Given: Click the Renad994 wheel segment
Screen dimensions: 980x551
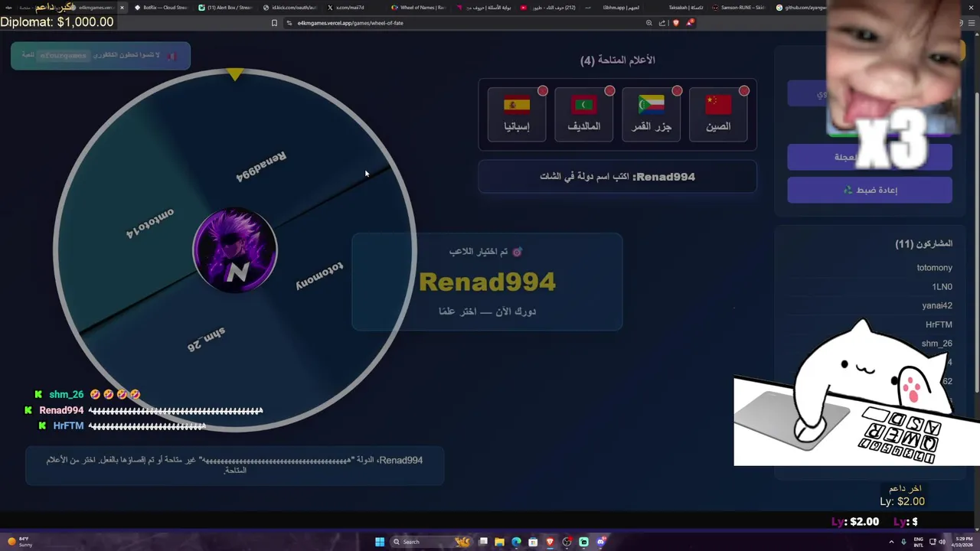Looking at the screenshot, I should click(x=261, y=166).
